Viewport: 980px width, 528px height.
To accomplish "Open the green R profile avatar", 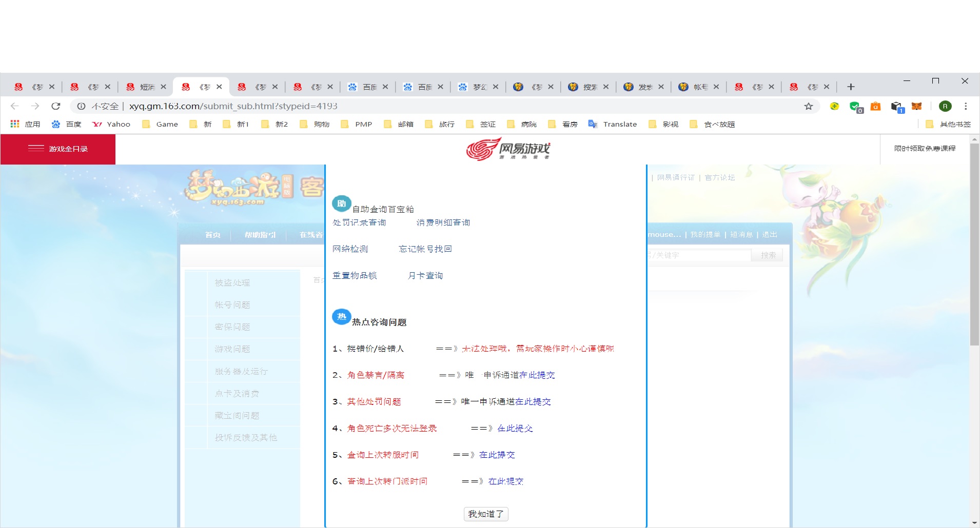I will click(x=945, y=106).
